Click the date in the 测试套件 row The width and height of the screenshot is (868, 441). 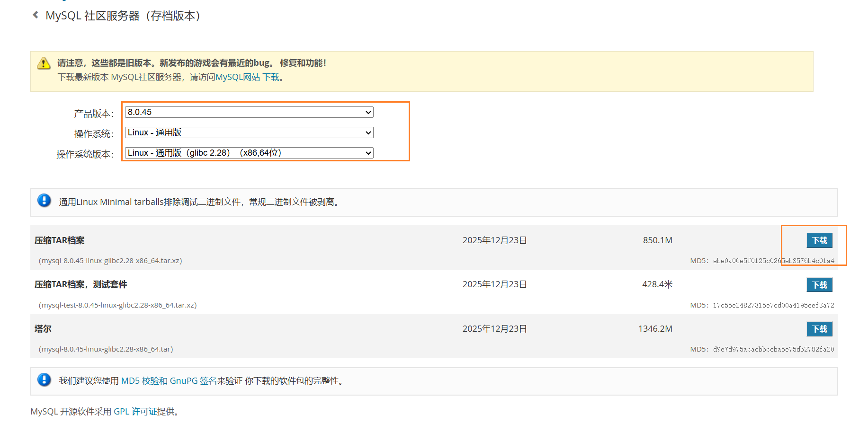coord(495,284)
